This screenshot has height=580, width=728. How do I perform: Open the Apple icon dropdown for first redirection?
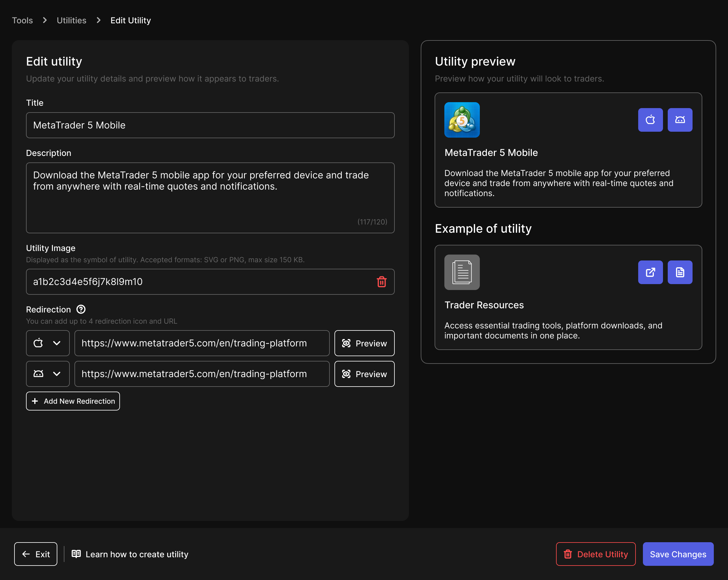(48, 343)
